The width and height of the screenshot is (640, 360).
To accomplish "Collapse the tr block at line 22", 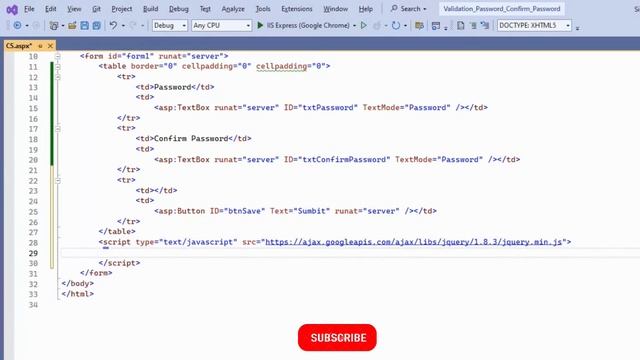I will (x=58, y=180).
